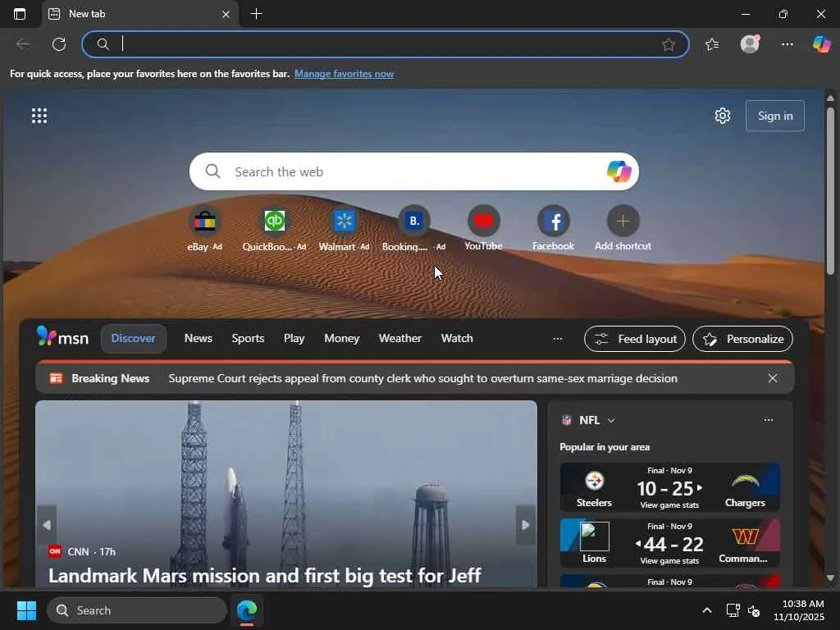The width and height of the screenshot is (840, 630).
Task: Open the tab actions menu icon
Action: [20, 14]
